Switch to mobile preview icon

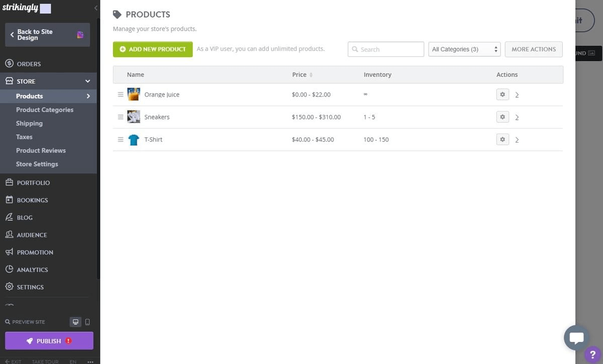tap(87, 322)
